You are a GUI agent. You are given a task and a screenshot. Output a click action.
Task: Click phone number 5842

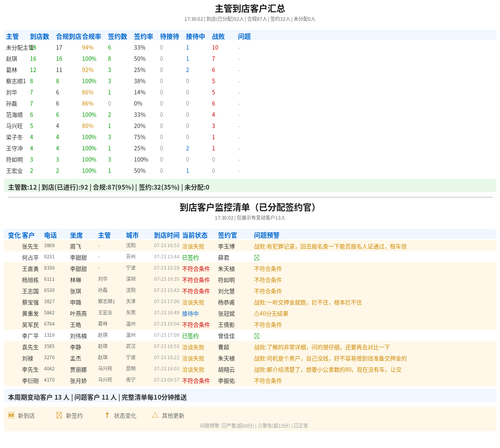pyautogui.click(x=49, y=313)
